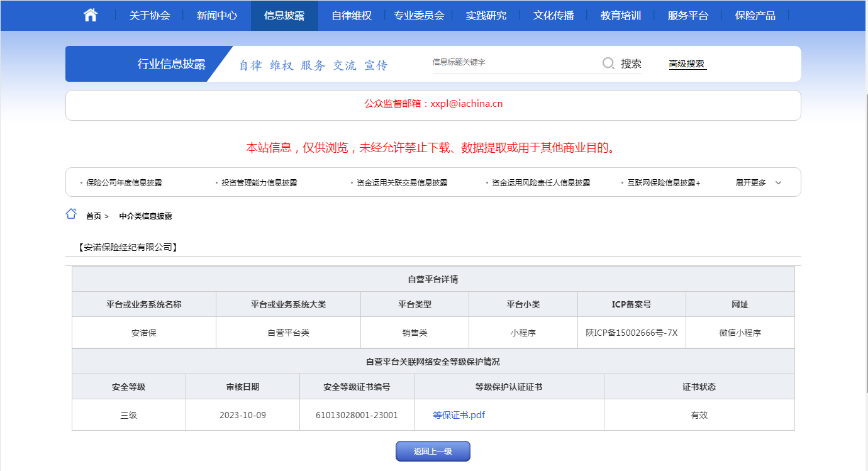Open the 等保证书.pdf certificate link
Viewport: 868px width, 471px height.
click(x=459, y=415)
